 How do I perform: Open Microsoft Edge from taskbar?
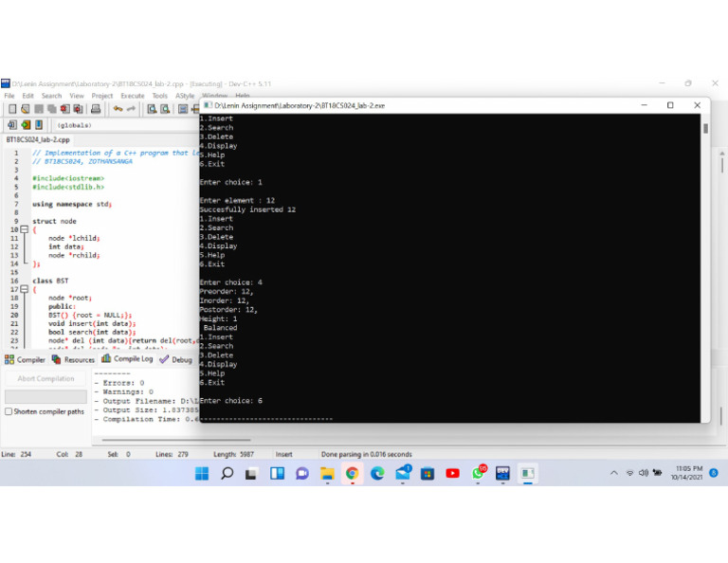(377, 473)
